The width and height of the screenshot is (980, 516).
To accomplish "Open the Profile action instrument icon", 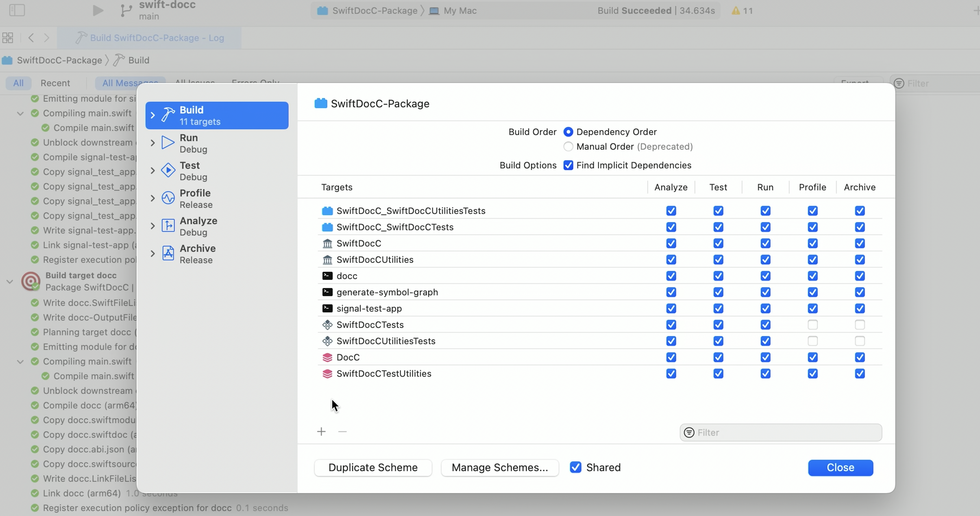I will (x=168, y=198).
